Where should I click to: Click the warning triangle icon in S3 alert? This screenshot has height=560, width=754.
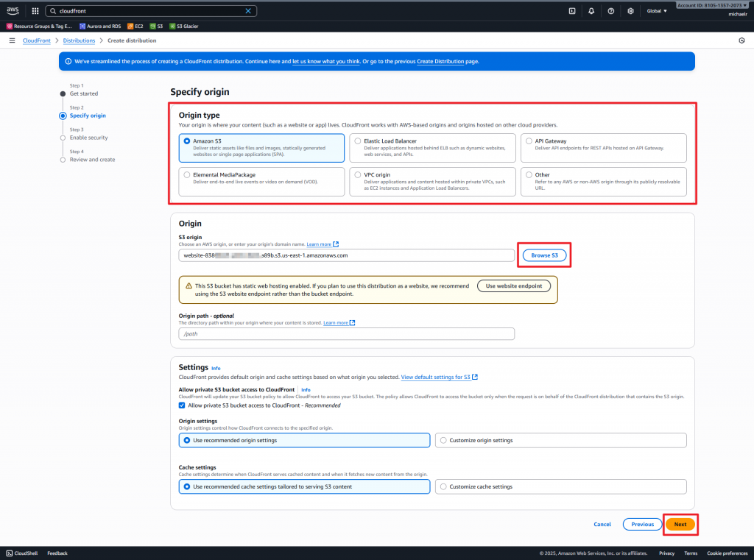point(188,286)
